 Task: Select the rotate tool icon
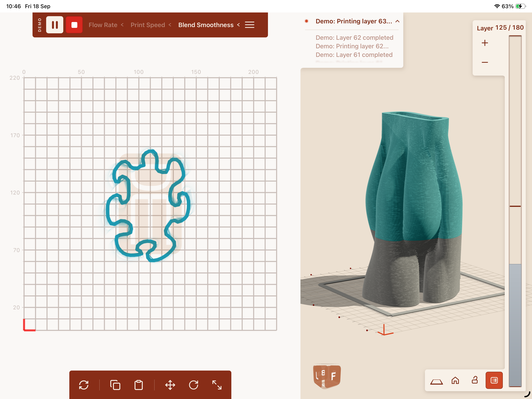click(x=194, y=385)
